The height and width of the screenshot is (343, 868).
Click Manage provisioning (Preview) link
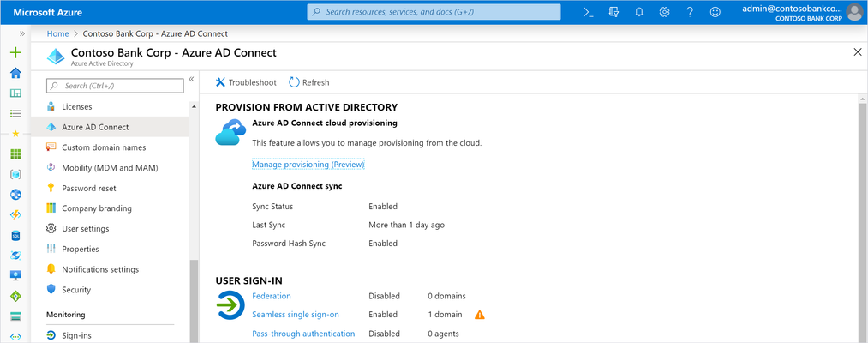(308, 165)
